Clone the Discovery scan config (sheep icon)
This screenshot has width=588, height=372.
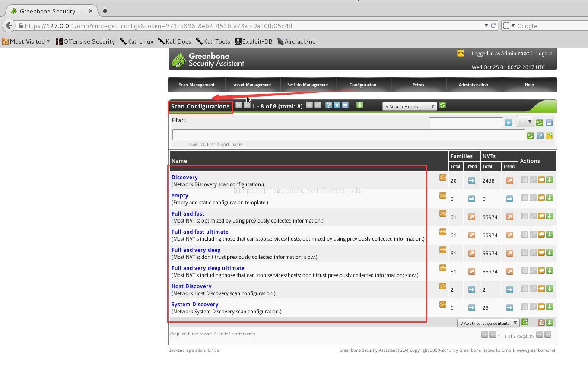click(541, 180)
